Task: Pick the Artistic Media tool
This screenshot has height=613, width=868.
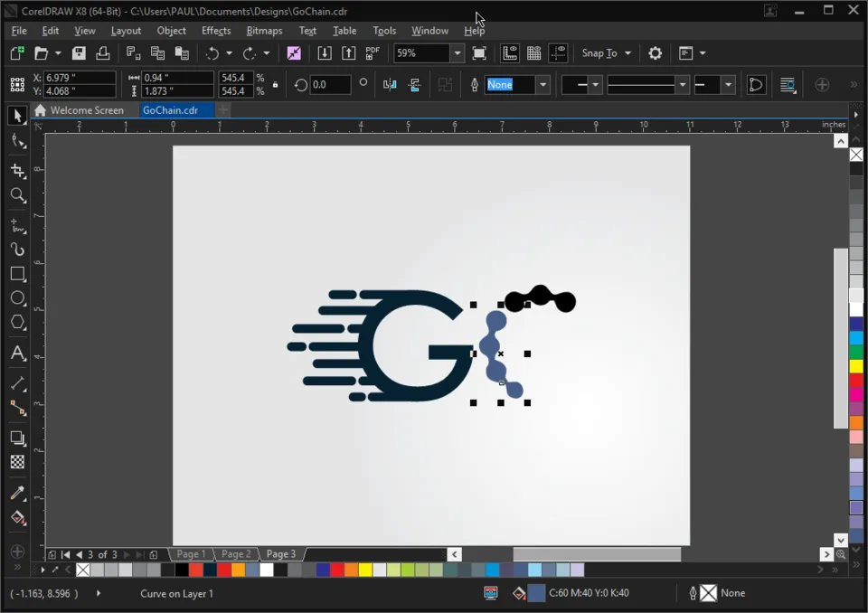Action: 18,250
